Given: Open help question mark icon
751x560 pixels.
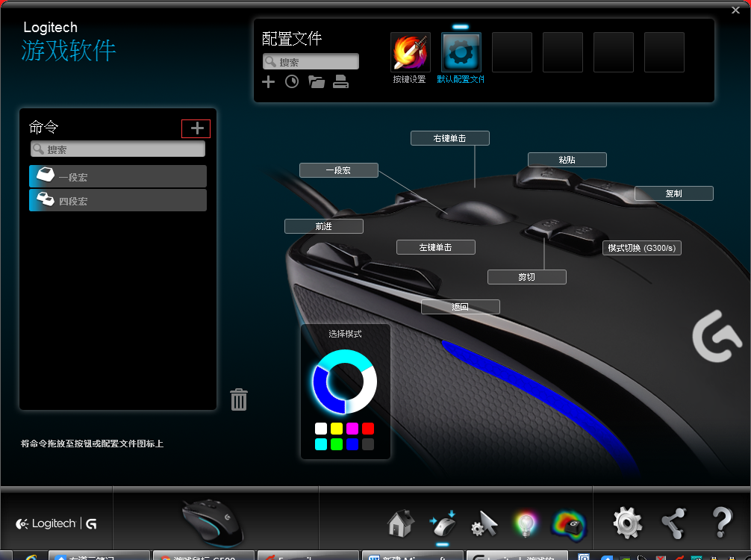Looking at the screenshot, I should pos(722,523).
